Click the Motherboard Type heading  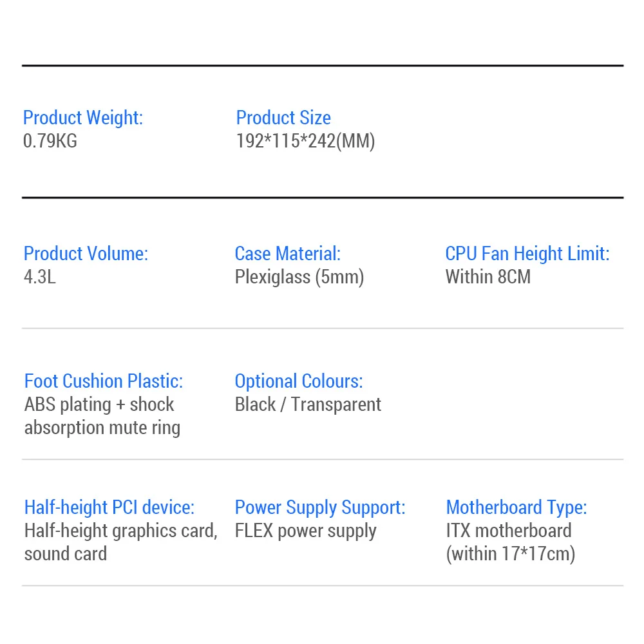pyautogui.click(x=516, y=507)
